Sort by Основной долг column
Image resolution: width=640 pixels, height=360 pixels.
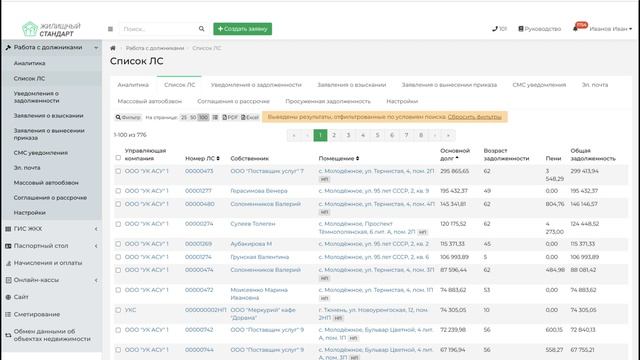(x=455, y=154)
